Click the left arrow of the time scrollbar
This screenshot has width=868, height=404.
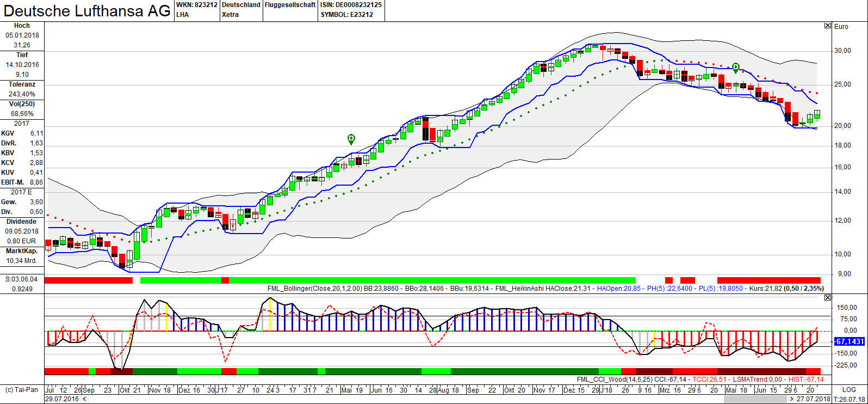[84, 399]
